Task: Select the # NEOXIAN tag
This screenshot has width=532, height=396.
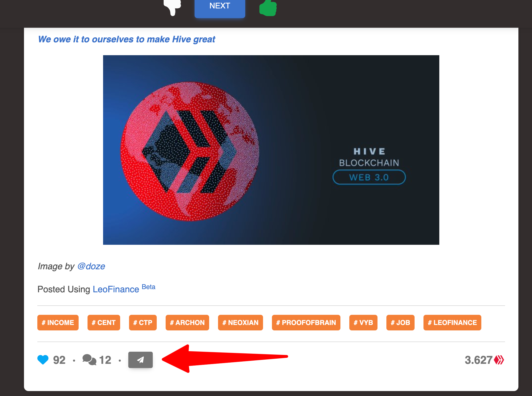Action: 240,323
